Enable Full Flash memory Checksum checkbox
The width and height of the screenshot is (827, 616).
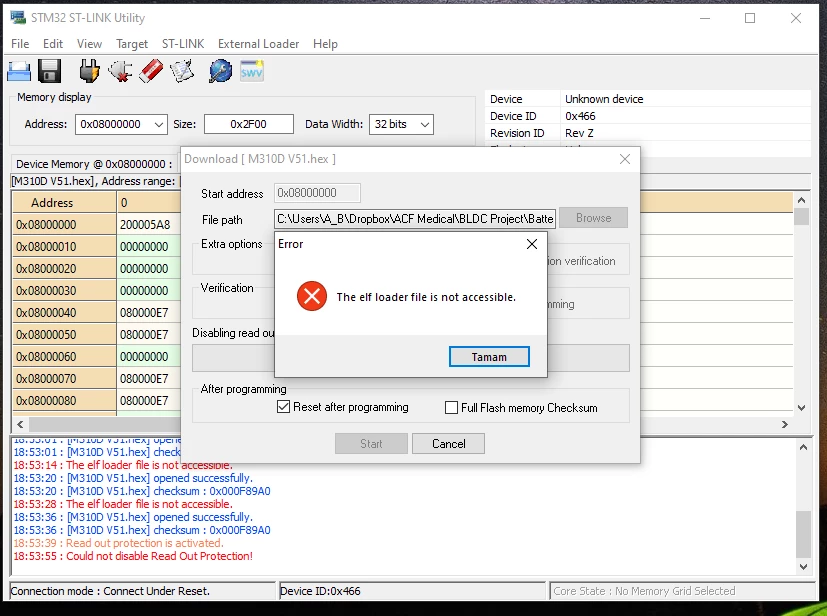point(451,408)
